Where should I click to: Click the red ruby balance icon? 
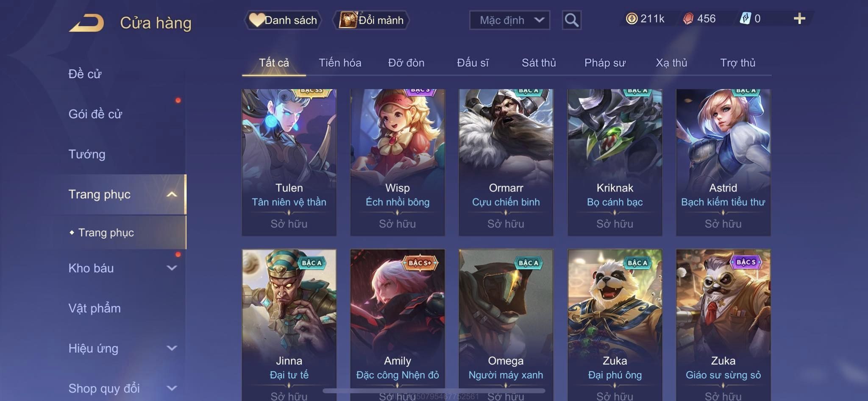click(x=688, y=19)
